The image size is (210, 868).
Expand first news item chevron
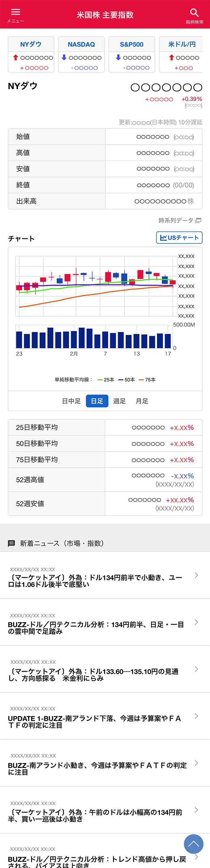pos(196,575)
